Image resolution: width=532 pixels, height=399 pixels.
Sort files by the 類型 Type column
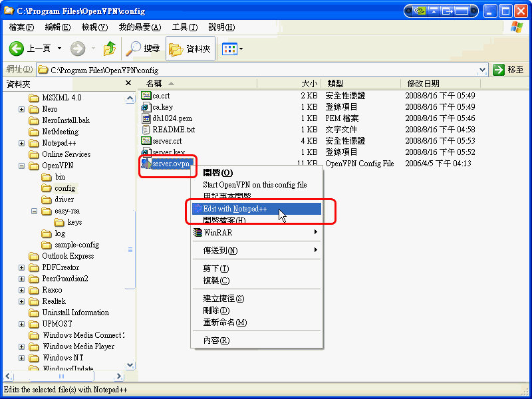pos(360,84)
